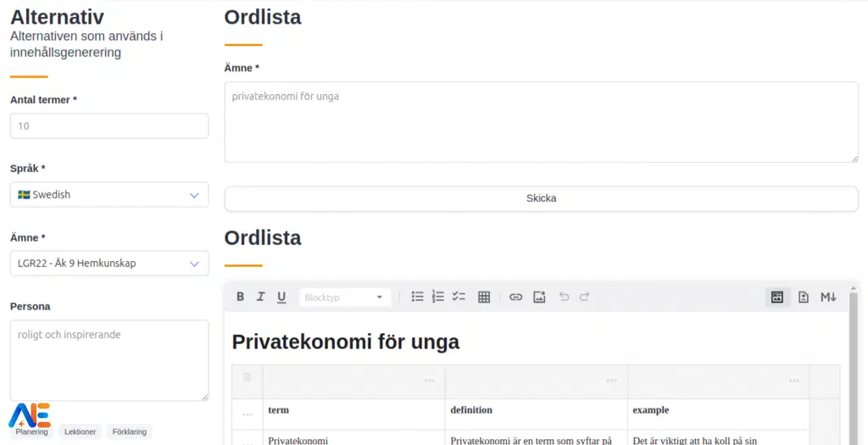This screenshot has width=868, height=445.
Task: Click the 'example' header cell
Action: pyautogui.click(x=718, y=414)
